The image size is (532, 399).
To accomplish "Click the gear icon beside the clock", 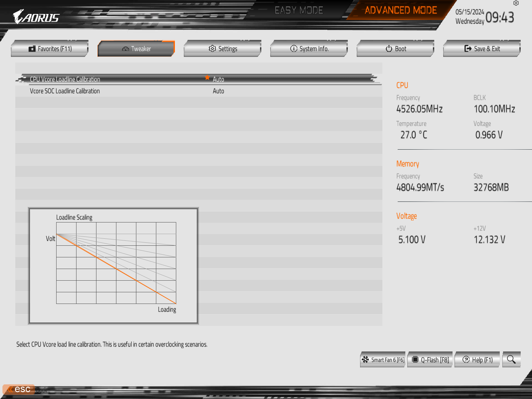I will [x=516, y=3].
